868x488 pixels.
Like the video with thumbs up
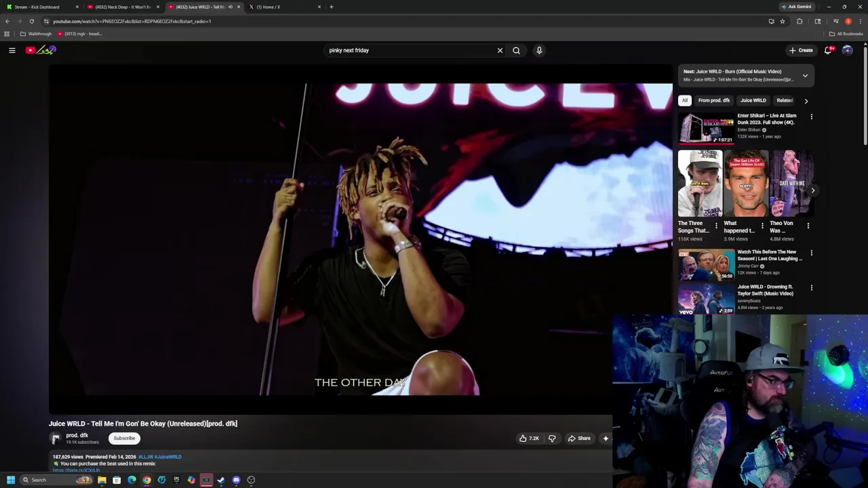529,439
